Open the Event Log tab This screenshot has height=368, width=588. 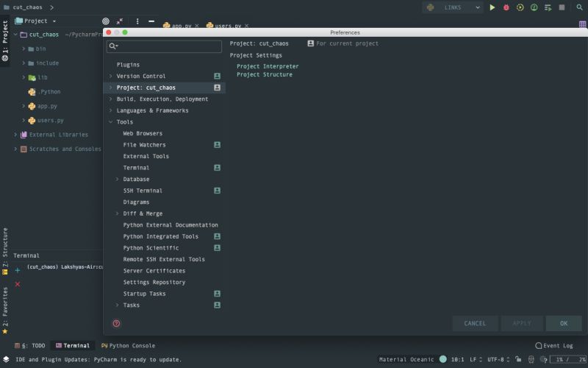tap(554, 345)
